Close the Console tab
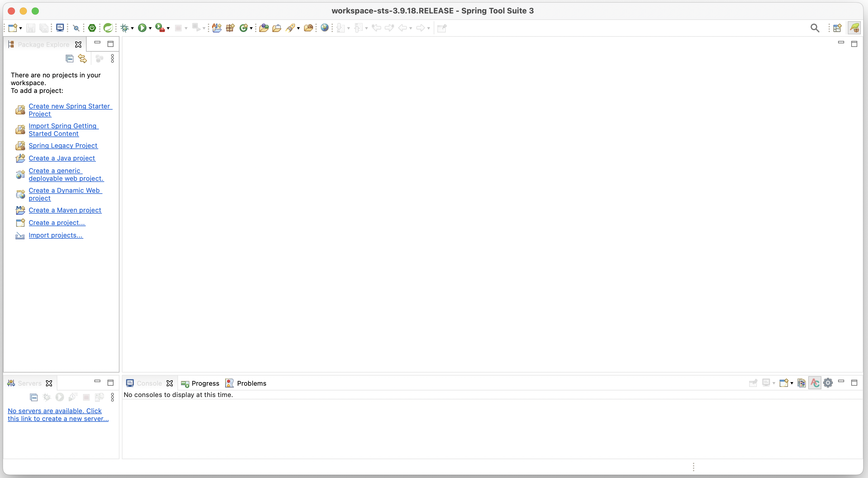 (170, 383)
